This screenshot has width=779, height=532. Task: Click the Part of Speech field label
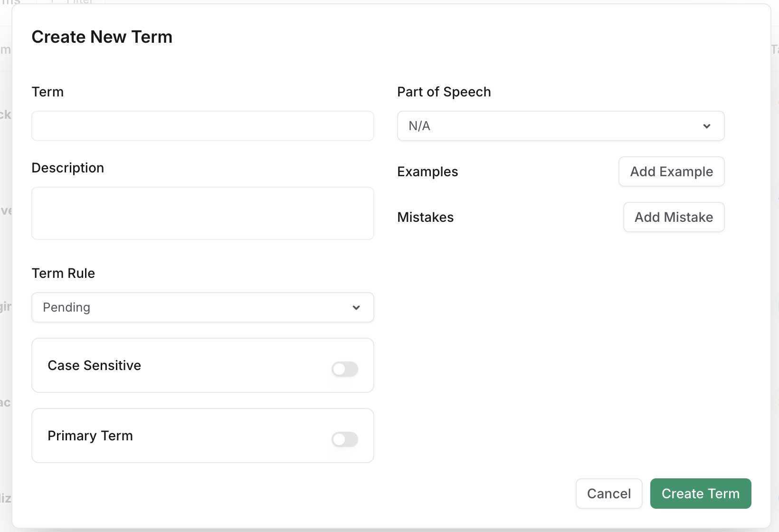(x=444, y=92)
